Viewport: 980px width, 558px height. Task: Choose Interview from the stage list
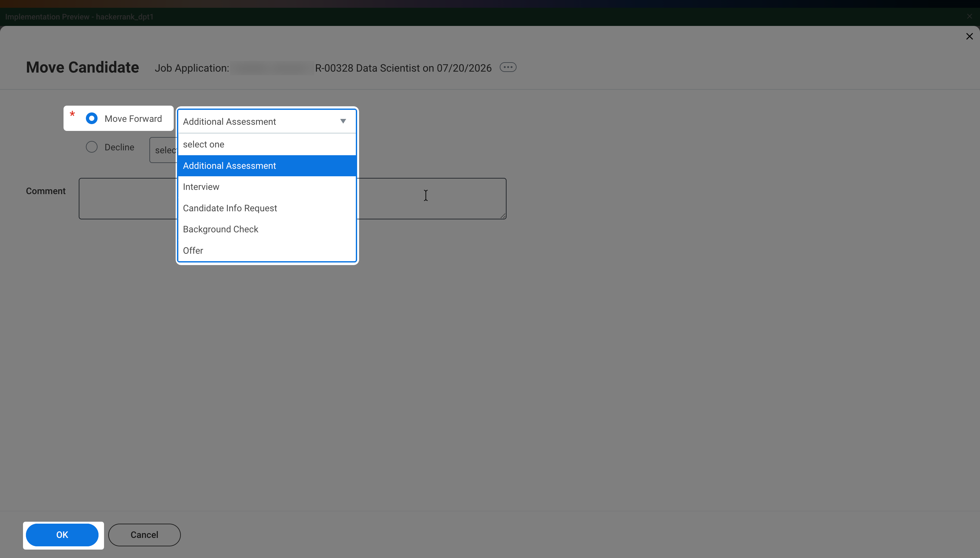(267, 187)
